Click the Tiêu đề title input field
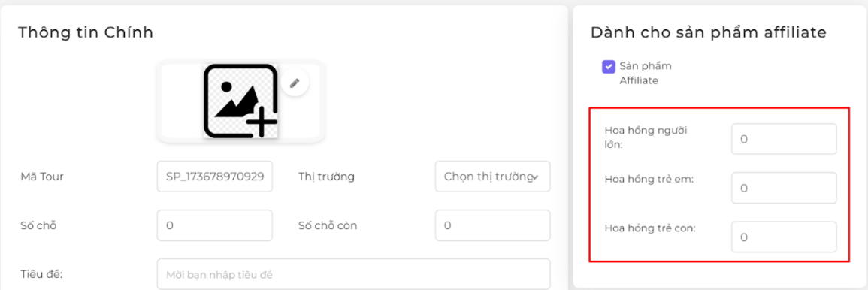This screenshot has width=868, height=290. pyautogui.click(x=354, y=274)
